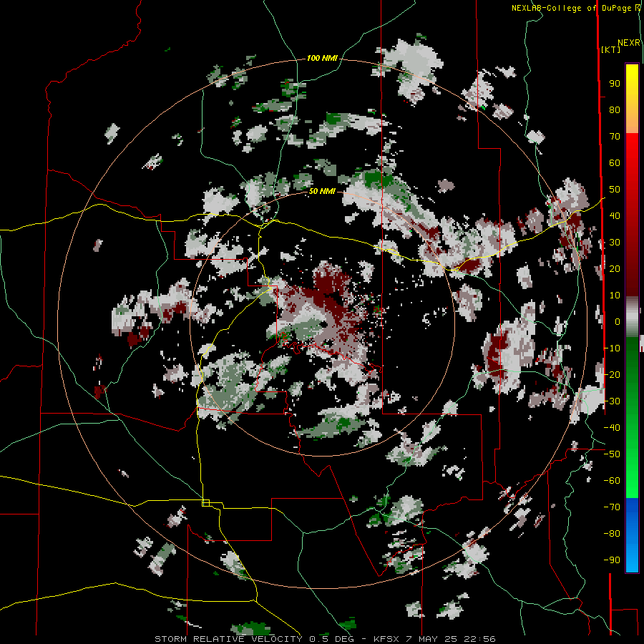
Task: Click the 80 value on velocity scale
Action: 615,110
